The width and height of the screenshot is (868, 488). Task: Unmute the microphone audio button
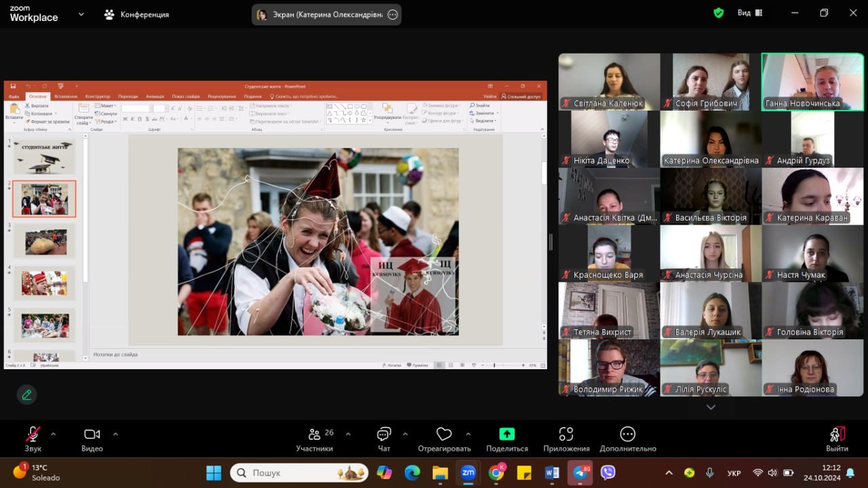(x=33, y=435)
